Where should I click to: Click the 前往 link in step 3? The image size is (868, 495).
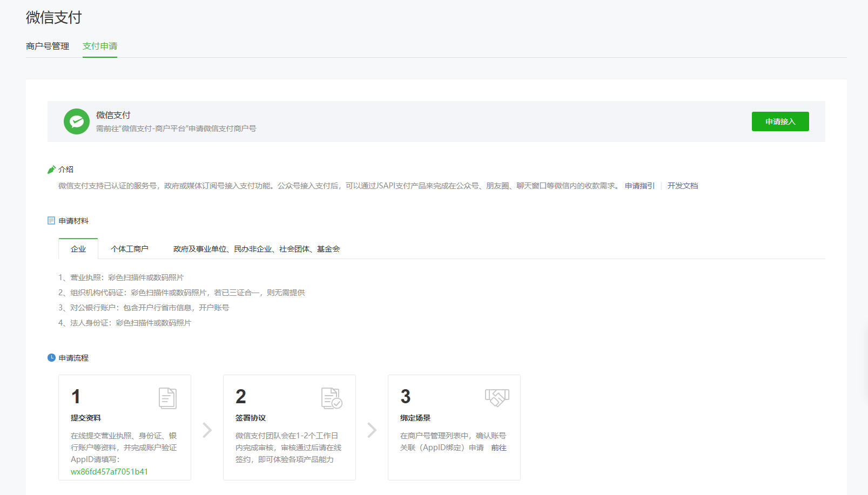[x=499, y=447]
